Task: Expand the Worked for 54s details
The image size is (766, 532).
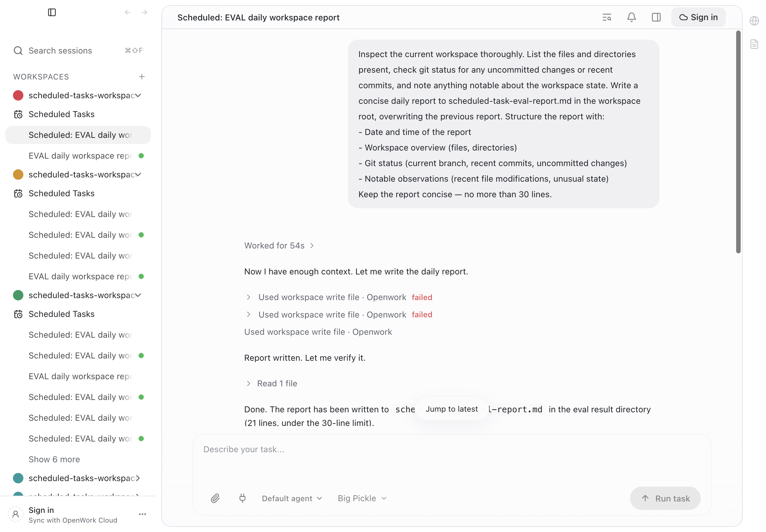Action: point(279,246)
